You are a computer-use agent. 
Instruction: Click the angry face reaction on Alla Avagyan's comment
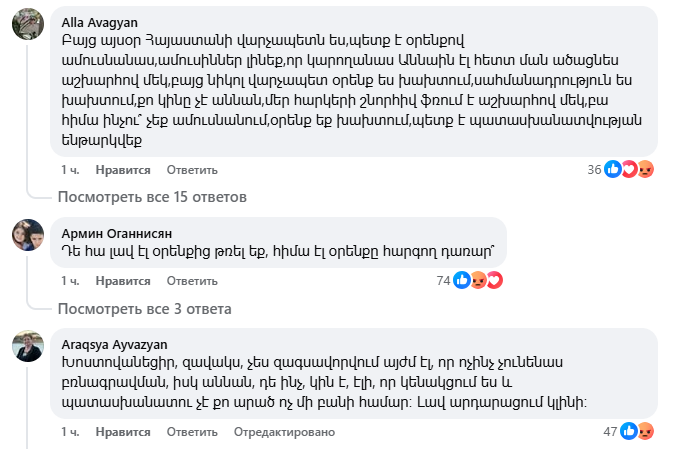click(645, 169)
